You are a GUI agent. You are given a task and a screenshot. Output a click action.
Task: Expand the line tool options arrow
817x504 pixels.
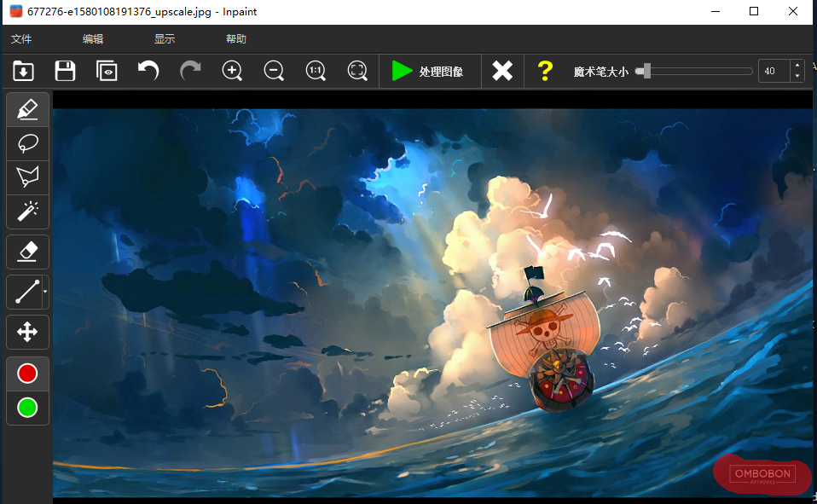click(45, 292)
